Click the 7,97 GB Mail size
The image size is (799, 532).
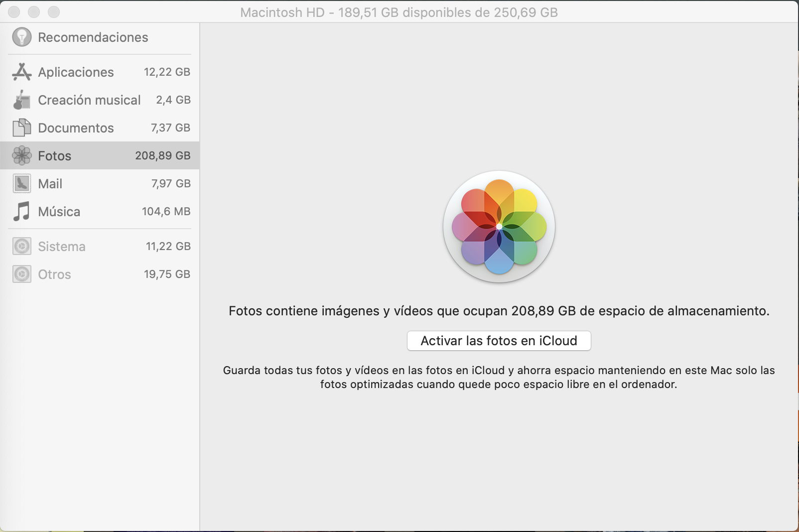coord(171,183)
